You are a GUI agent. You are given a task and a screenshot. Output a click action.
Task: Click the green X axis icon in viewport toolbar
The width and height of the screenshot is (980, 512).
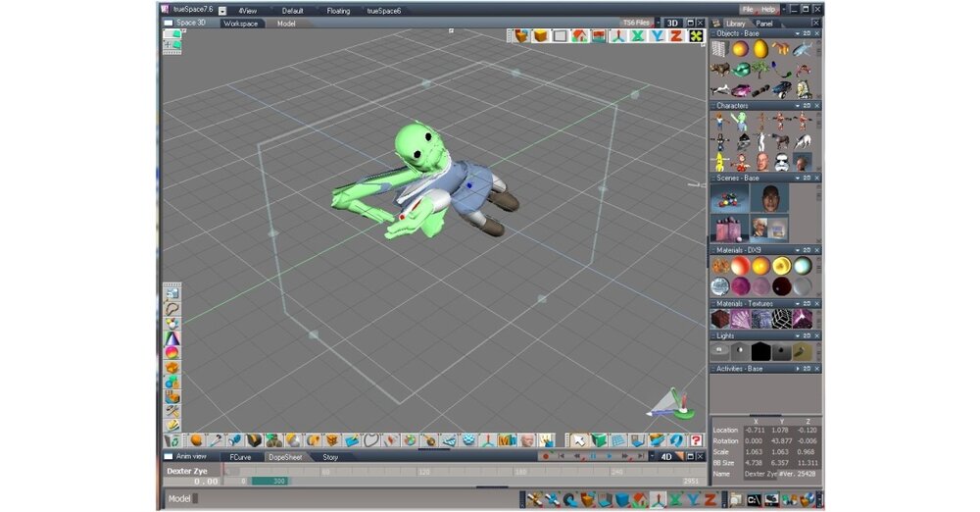[637, 36]
